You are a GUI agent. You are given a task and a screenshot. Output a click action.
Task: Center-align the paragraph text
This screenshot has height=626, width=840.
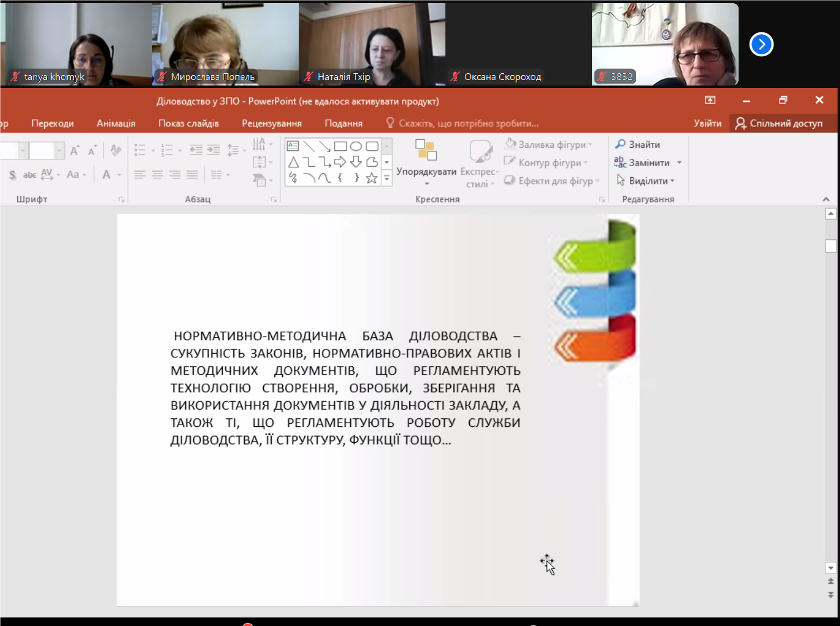(157, 175)
